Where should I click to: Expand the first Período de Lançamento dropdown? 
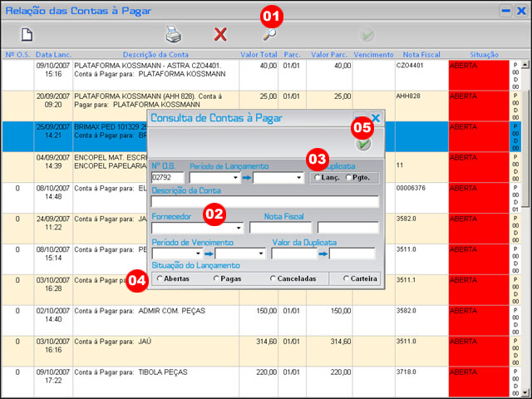tap(234, 178)
